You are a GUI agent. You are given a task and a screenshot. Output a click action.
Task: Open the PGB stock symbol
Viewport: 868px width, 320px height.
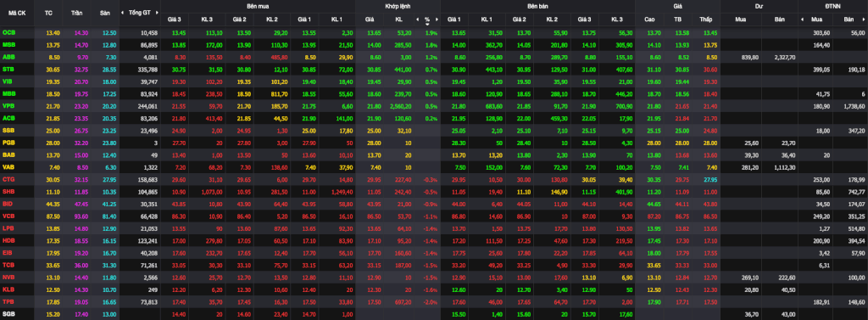coord(8,142)
